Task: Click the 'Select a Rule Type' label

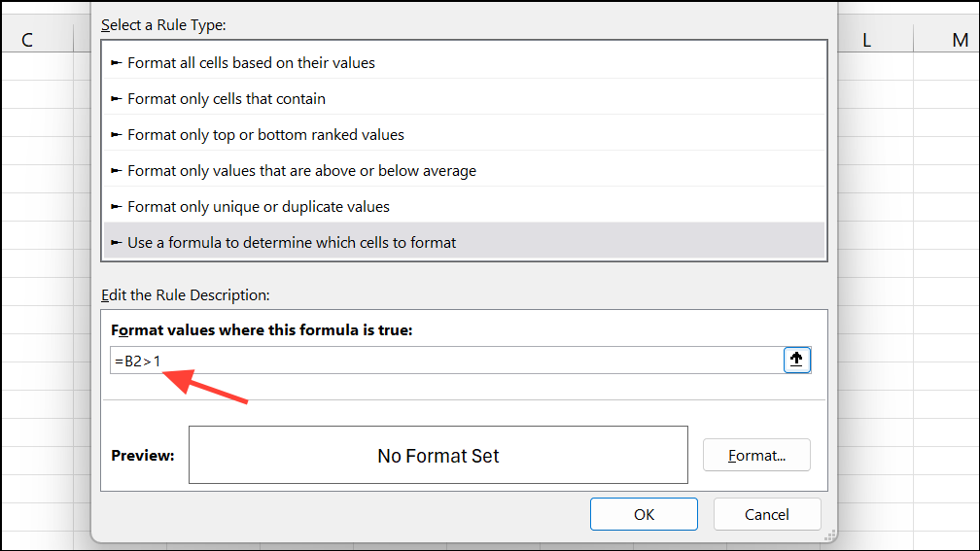Action: tap(163, 25)
